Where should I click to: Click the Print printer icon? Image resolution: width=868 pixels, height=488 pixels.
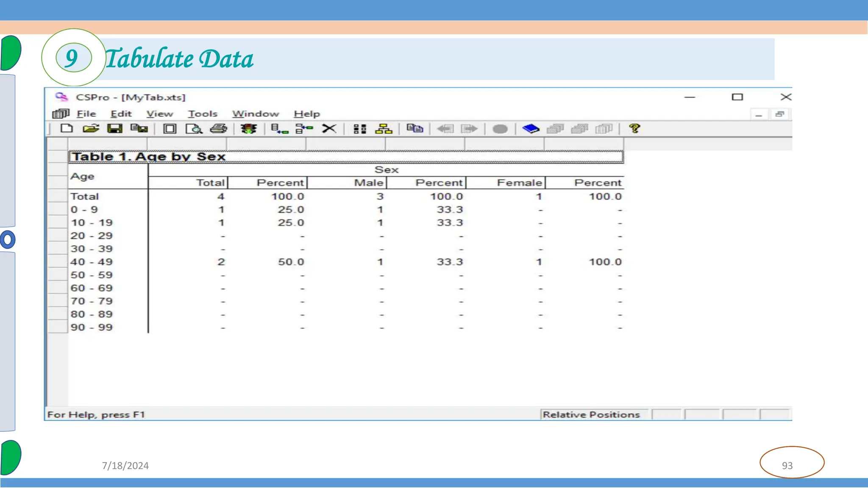click(219, 128)
